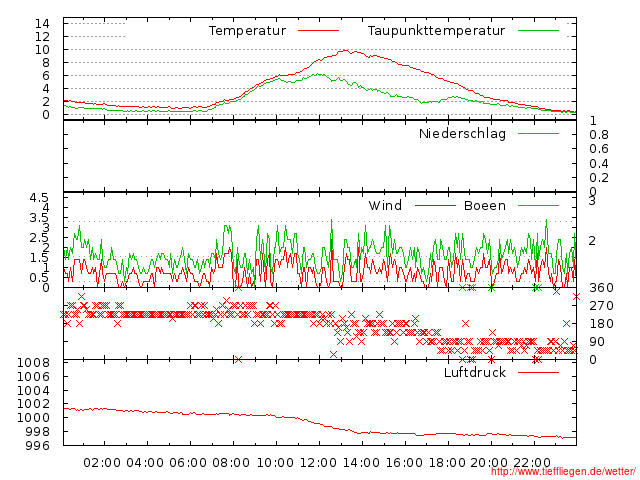
Task: Click the 02:00 time axis label
Action: coord(102,463)
